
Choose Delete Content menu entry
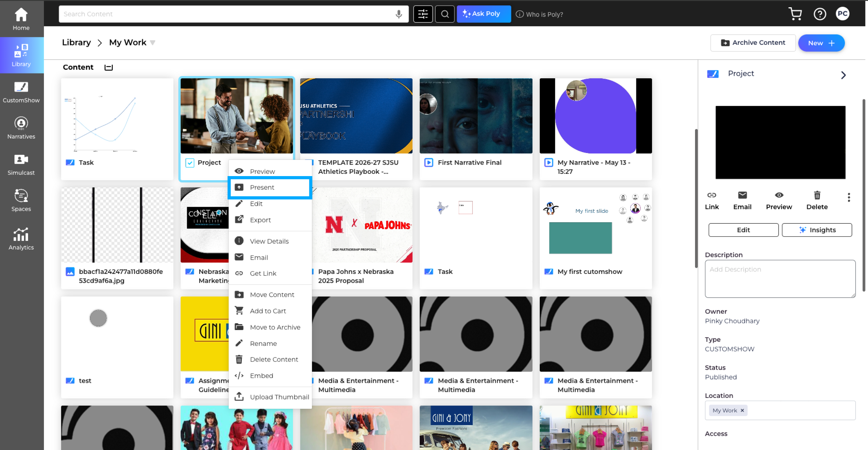click(270, 359)
